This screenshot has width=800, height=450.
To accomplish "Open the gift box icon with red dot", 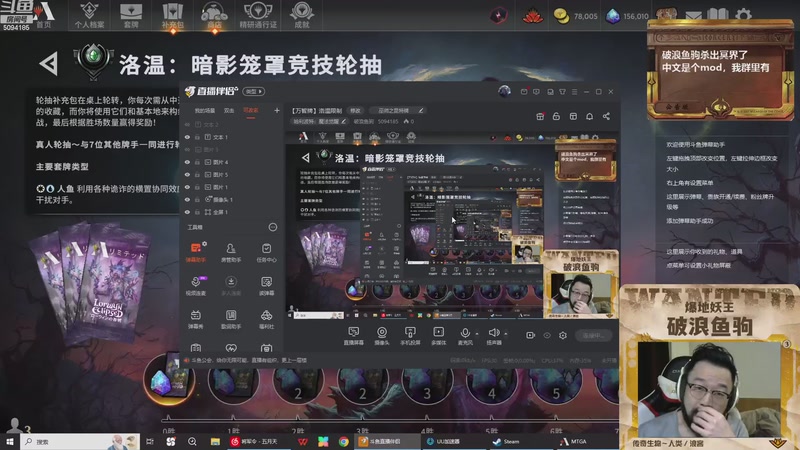I will point(540,116).
